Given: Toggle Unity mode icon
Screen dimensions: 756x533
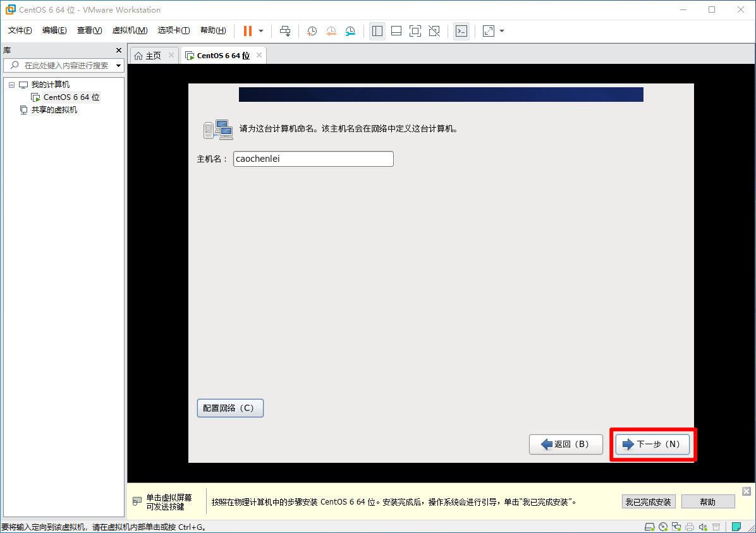Looking at the screenshot, I should point(434,31).
